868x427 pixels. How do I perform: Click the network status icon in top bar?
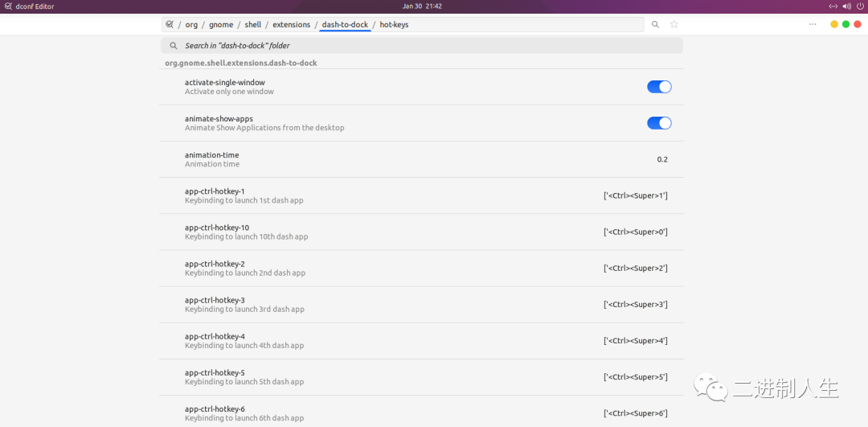point(833,6)
